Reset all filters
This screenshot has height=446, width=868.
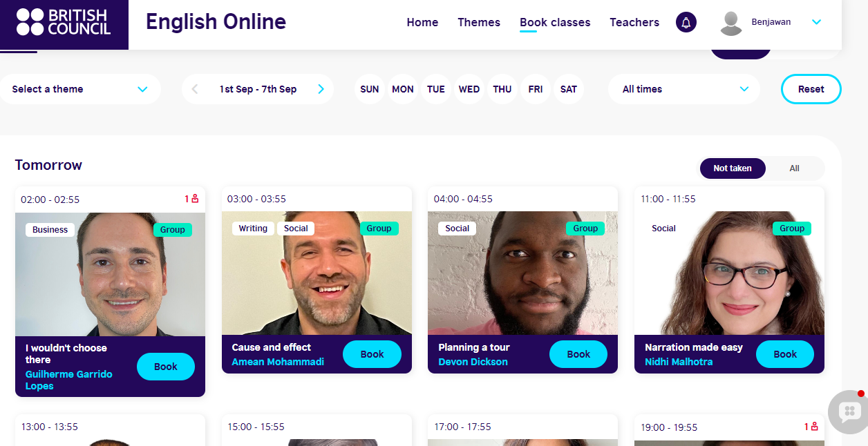click(x=811, y=89)
